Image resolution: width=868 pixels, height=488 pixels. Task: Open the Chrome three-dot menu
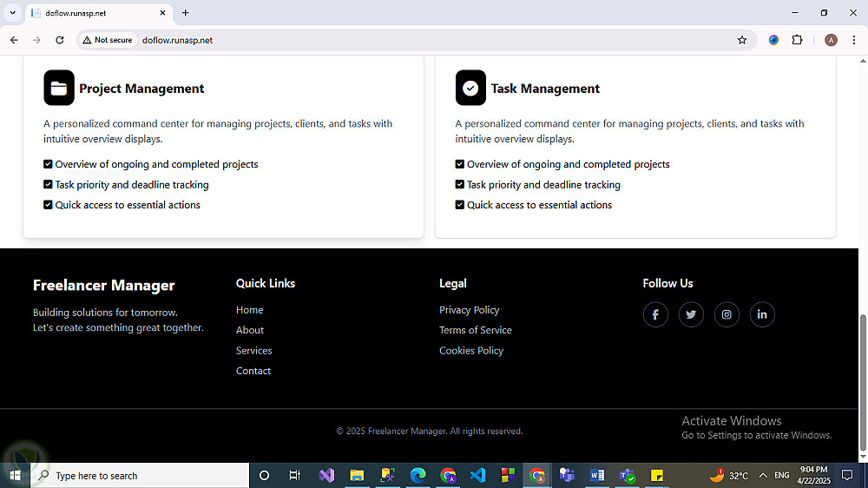coord(853,40)
